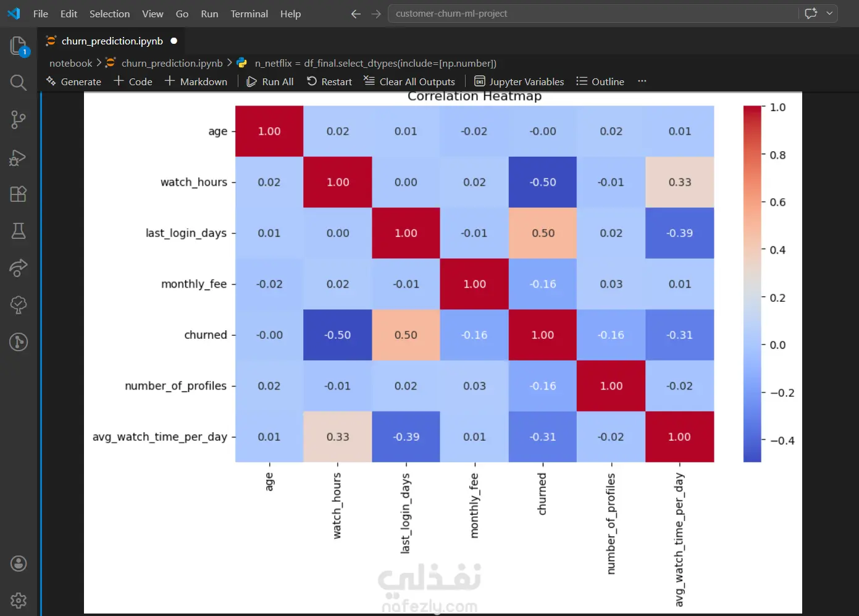Viewport: 859px width, 616px height.
Task: Click Run All in notebook toolbar
Action: point(270,81)
